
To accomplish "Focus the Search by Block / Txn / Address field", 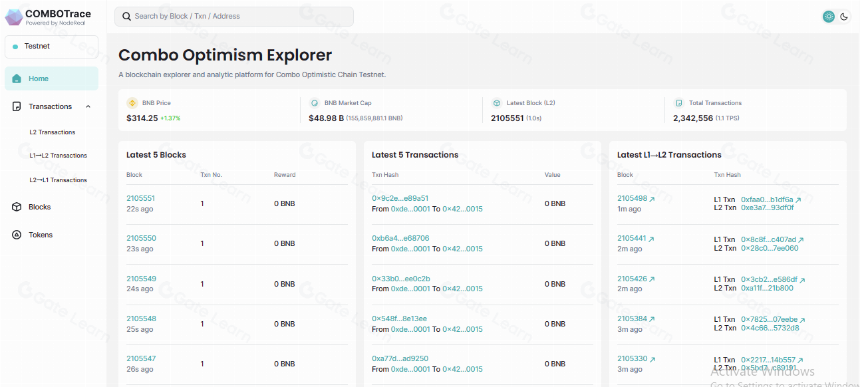I will (x=234, y=16).
